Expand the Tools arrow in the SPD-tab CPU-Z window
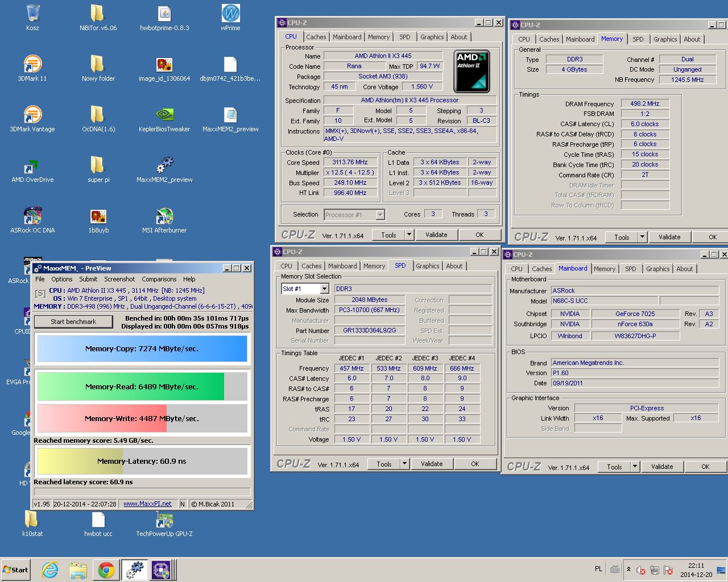 tap(404, 464)
